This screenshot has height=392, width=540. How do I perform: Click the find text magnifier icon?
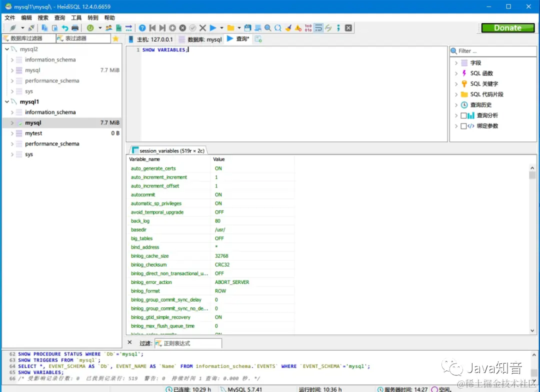pyautogui.click(x=268, y=28)
